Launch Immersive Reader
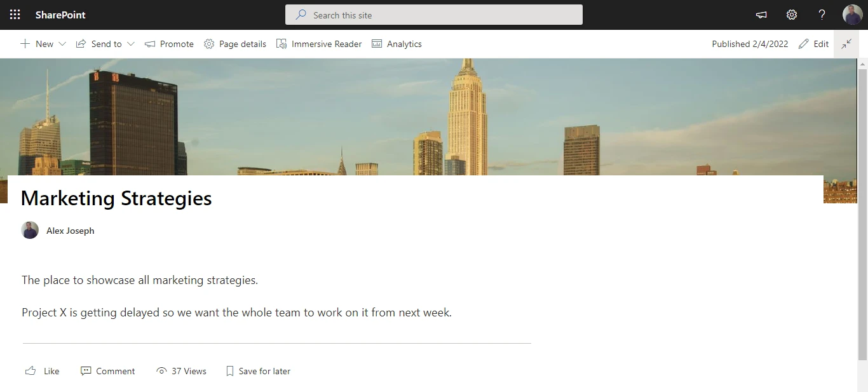 [x=319, y=44]
